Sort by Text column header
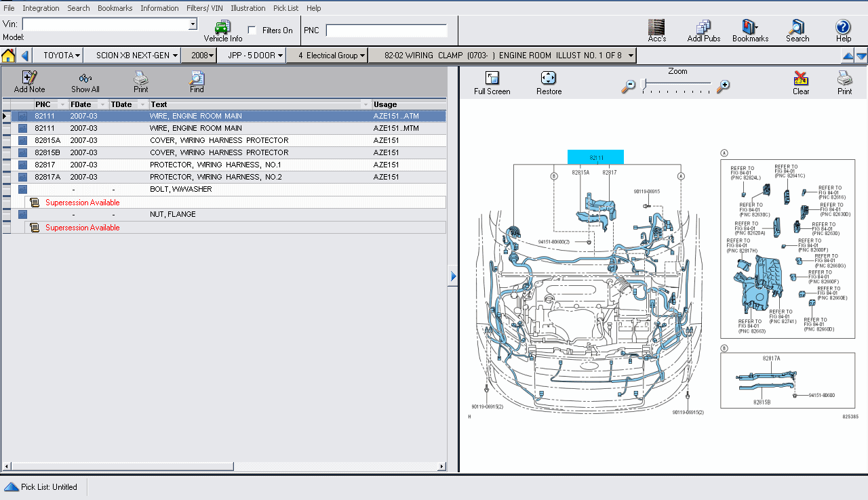The width and height of the screenshot is (868, 500). coord(260,104)
